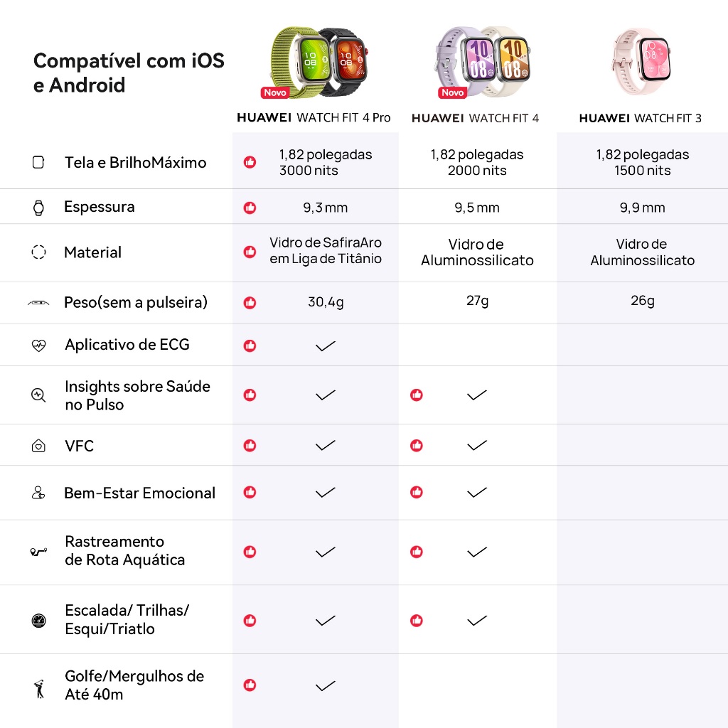Image resolution: width=728 pixels, height=728 pixels.
Task: Click the dashed circle Material icon
Action: pyautogui.click(x=38, y=252)
